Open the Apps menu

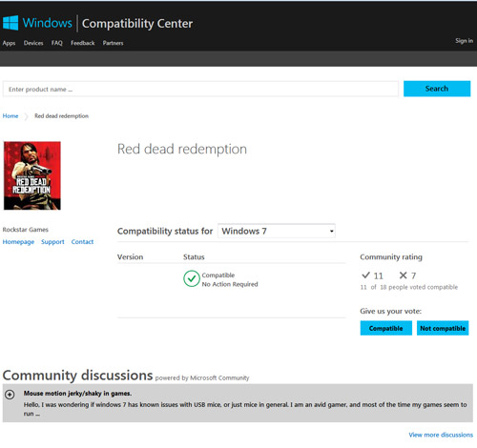coord(9,43)
